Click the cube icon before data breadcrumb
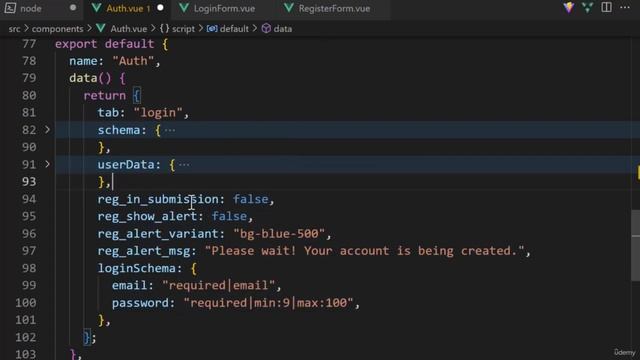This screenshot has height=360, width=640. point(266,29)
